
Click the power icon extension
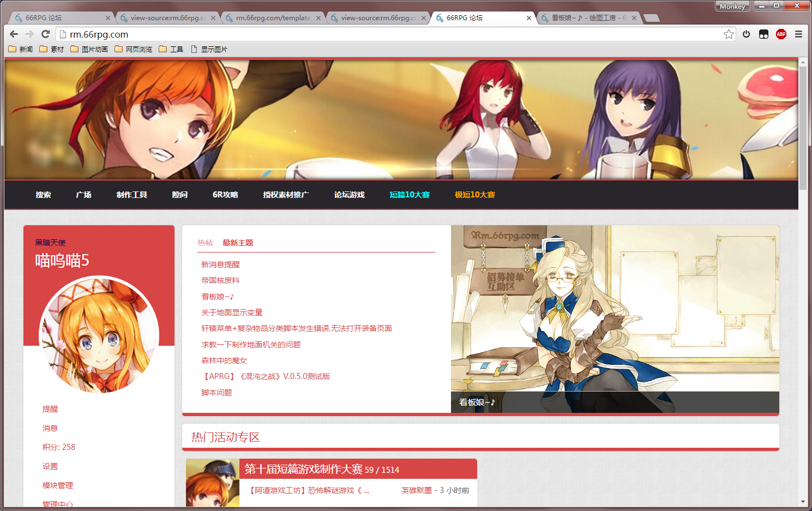pyautogui.click(x=746, y=34)
